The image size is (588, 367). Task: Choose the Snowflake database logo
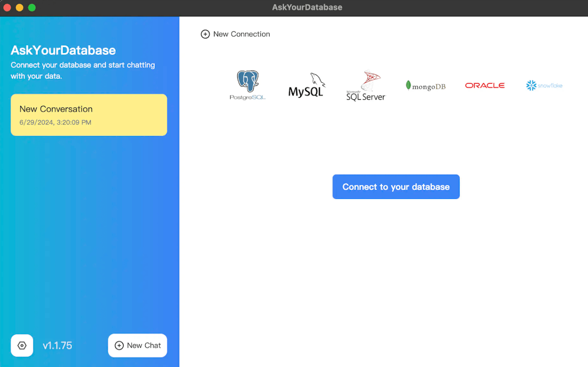click(544, 85)
